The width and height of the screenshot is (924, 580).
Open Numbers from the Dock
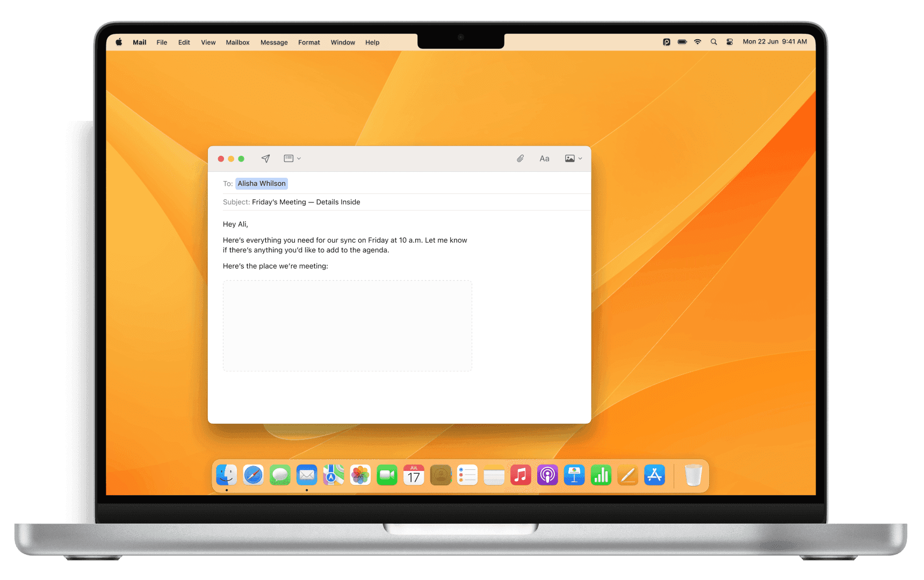[601, 475]
